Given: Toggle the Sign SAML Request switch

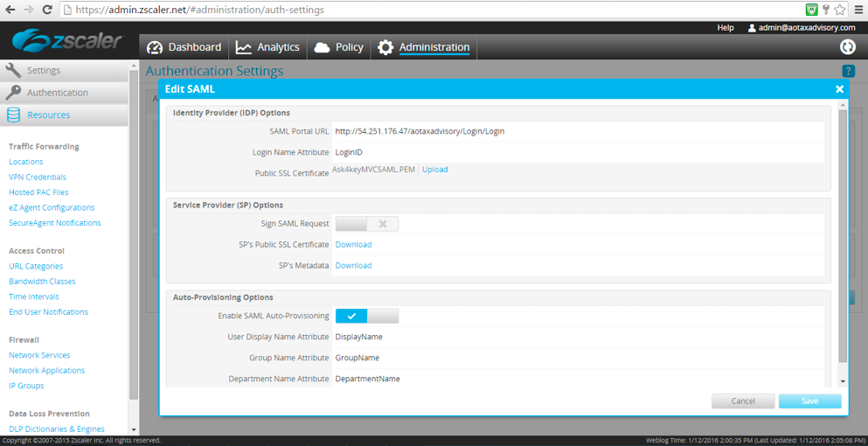Looking at the screenshot, I should point(367,224).
